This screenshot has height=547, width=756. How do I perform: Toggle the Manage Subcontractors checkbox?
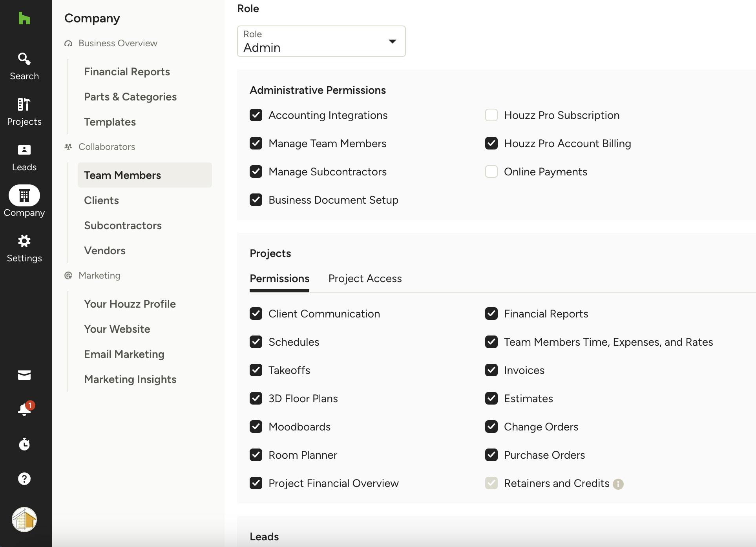point(256,171)
